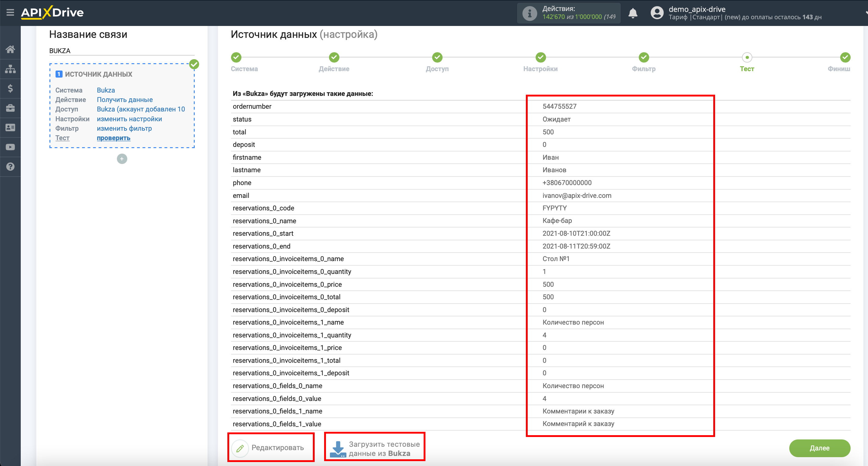868x466 pixels.
Task: Edit the BUKZA connection name field
Action: coord(122,51)
